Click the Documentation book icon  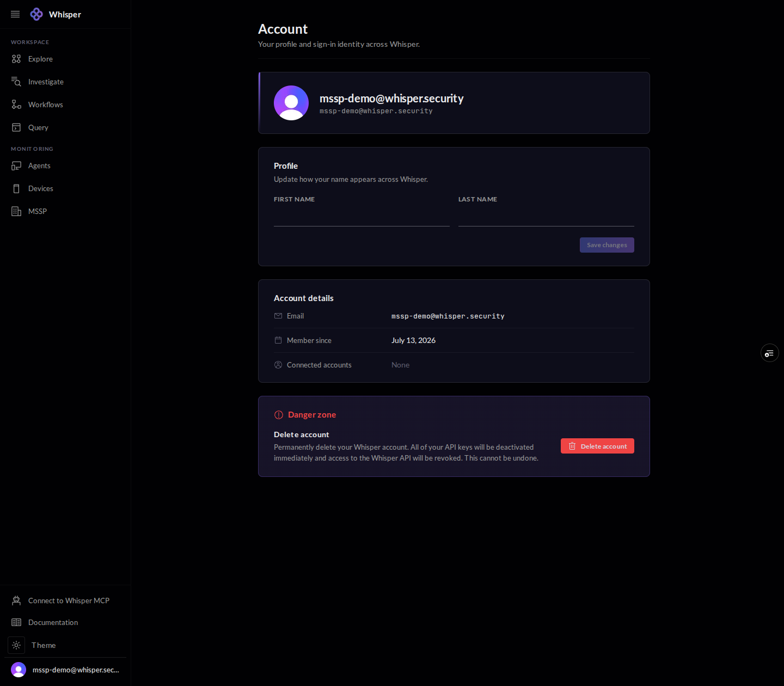point(16,622)
